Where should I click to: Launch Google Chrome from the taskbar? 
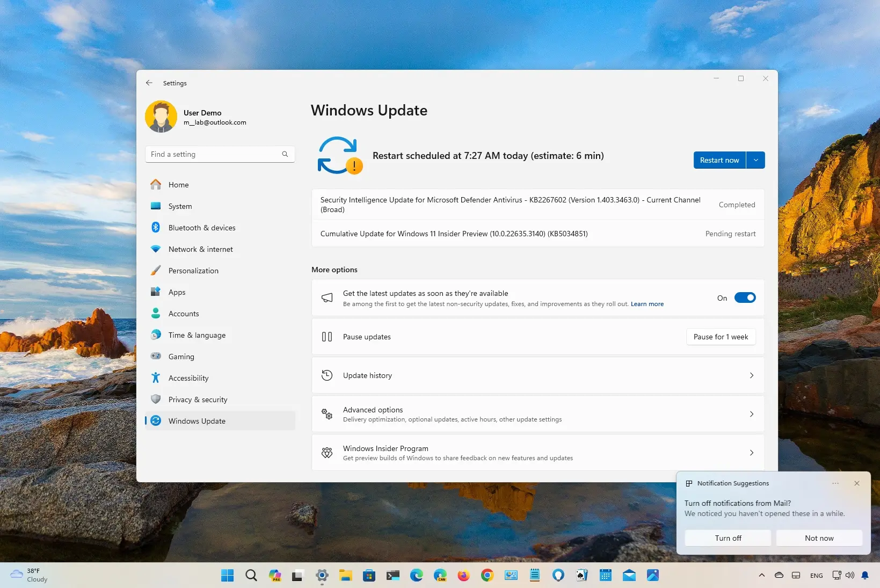(x=487, y=575)
